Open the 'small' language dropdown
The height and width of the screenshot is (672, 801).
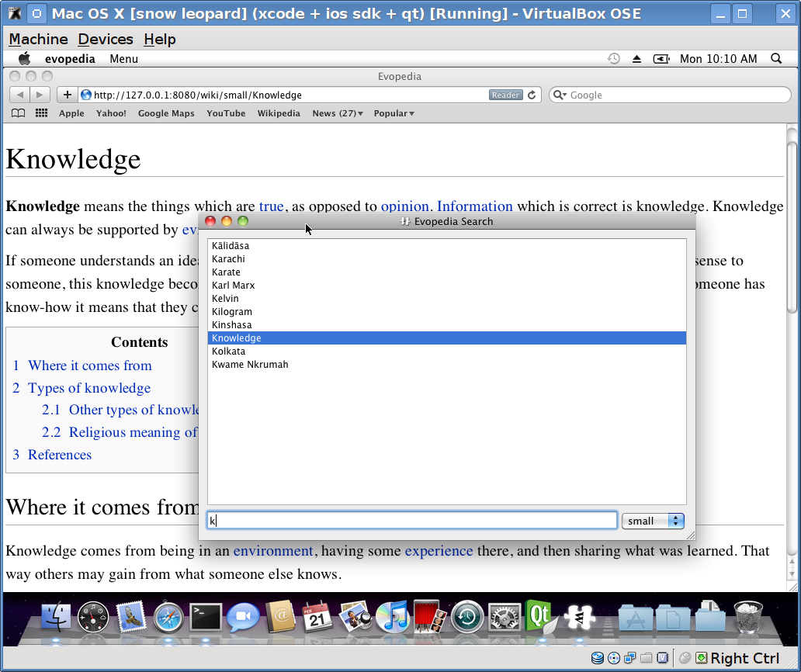[652, 521]
